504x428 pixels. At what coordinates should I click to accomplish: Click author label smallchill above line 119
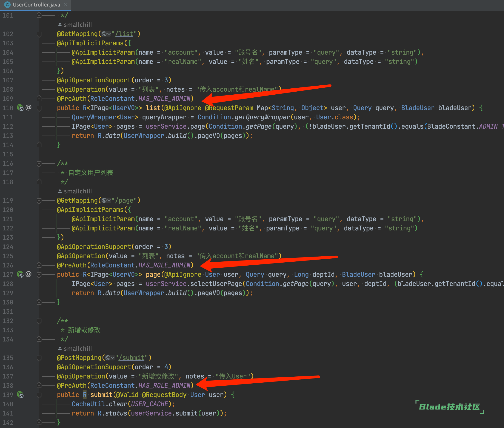click(x=78, y=191)
